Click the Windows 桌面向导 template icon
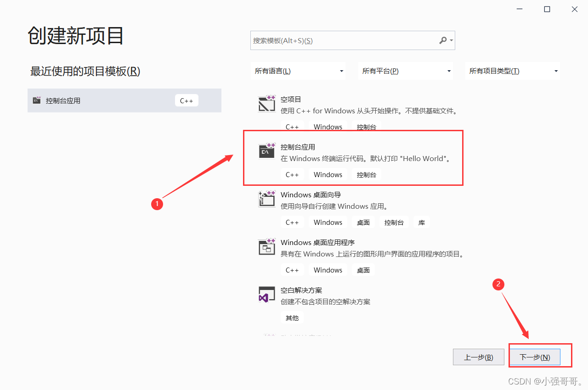Image resolution: width=588 pixels, height=390 pixels. [266, 199]
